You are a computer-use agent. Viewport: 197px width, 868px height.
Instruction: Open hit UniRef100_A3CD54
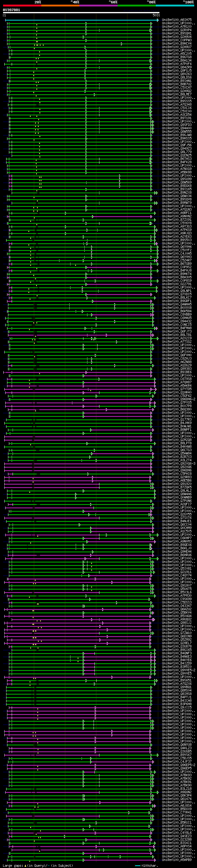(177, 115)
